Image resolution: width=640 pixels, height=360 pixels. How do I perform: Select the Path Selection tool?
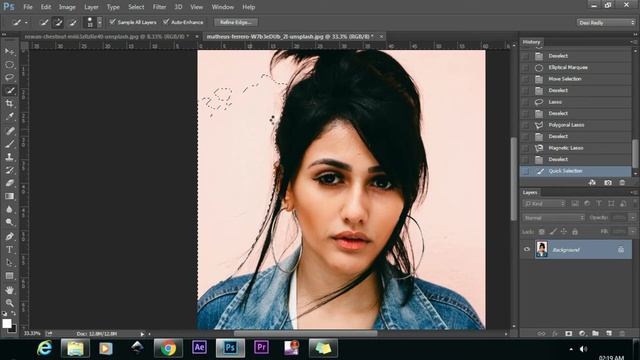9,262
